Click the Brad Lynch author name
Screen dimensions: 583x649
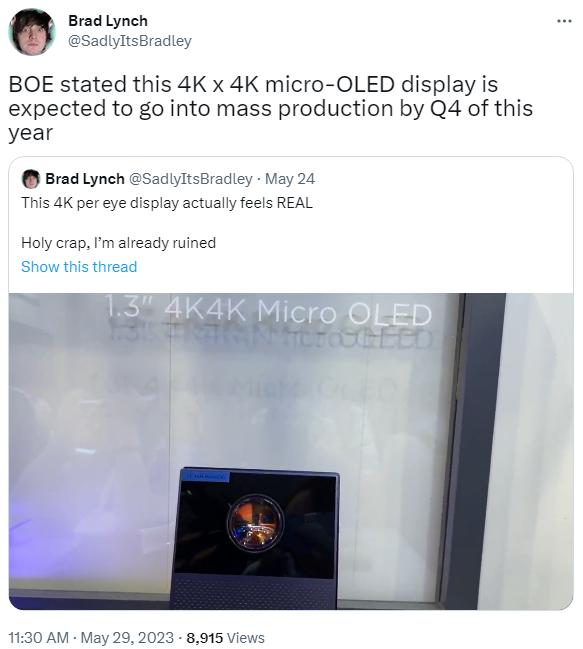pyautogui.click(x=108, y=21)
